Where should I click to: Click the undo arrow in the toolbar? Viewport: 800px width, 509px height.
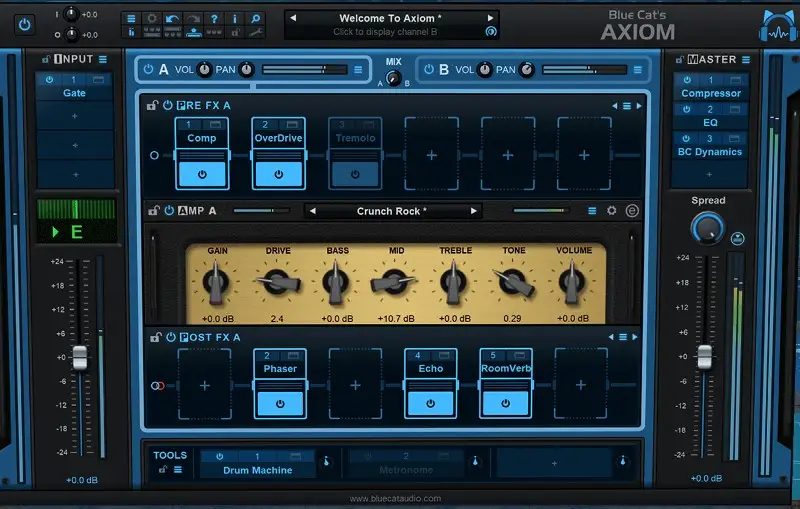[172, 18]
